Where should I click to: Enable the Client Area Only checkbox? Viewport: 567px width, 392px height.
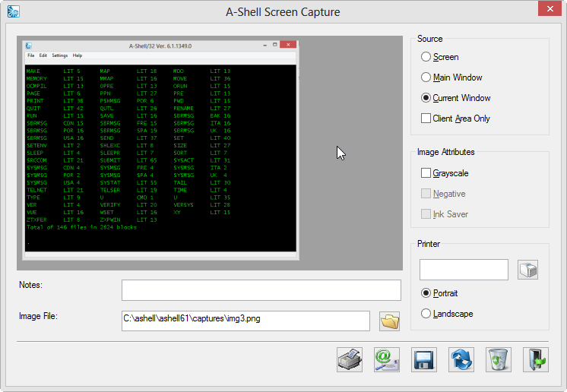pyautogui.click(x=426, y=119)
